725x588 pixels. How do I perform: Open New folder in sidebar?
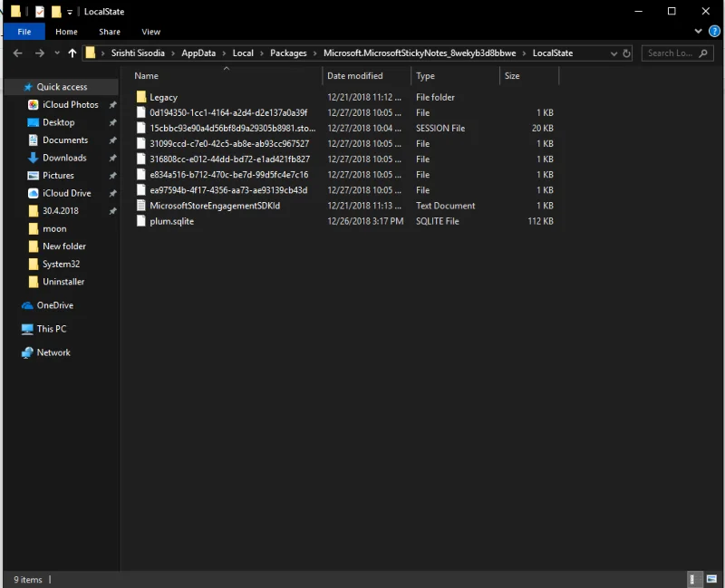64,246
